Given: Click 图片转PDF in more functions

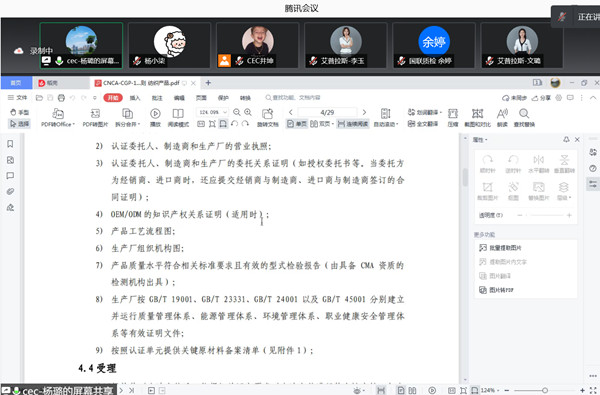Looking at the screenshot, I should (x=496, y=290).
